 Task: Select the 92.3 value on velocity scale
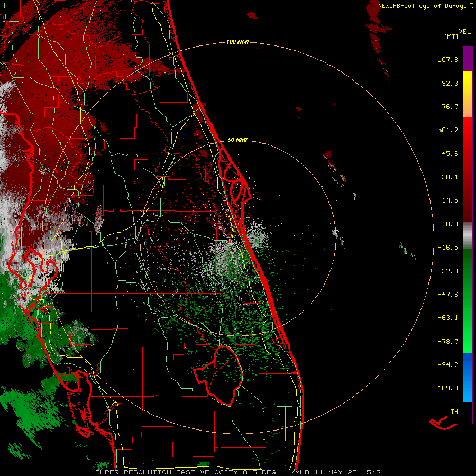tap(450, 83)
